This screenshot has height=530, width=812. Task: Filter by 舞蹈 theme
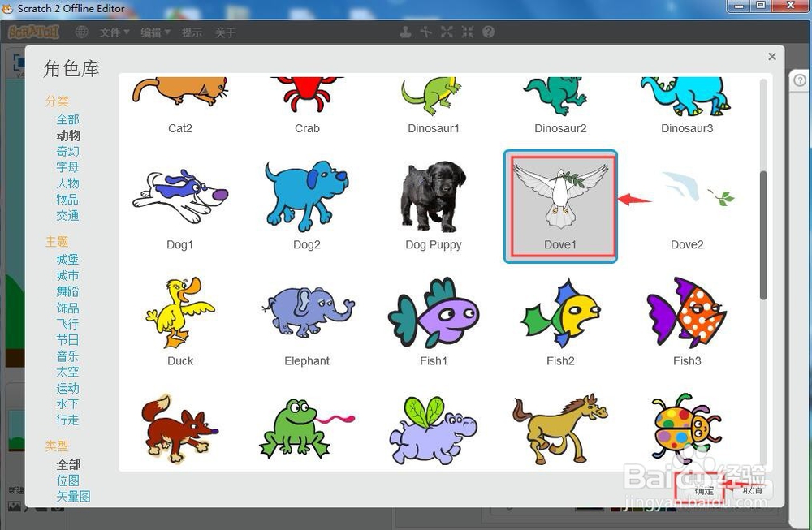point(68,292)
